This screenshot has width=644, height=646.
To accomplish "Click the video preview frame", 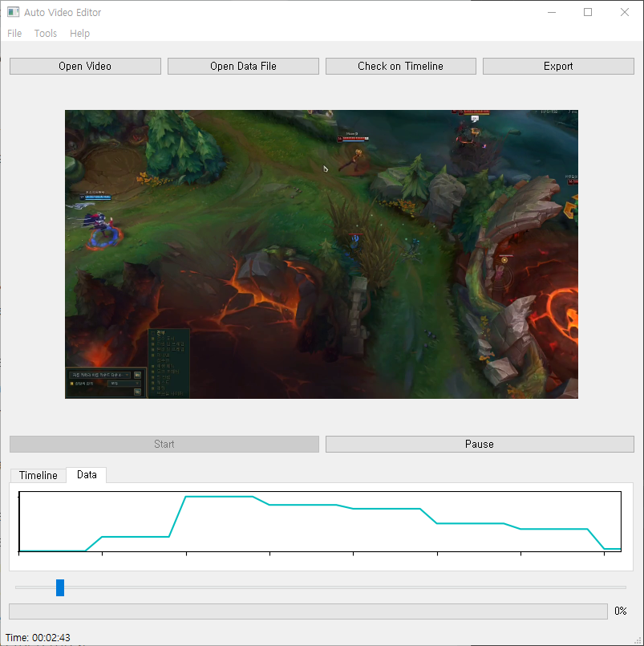I will [321, 254].
